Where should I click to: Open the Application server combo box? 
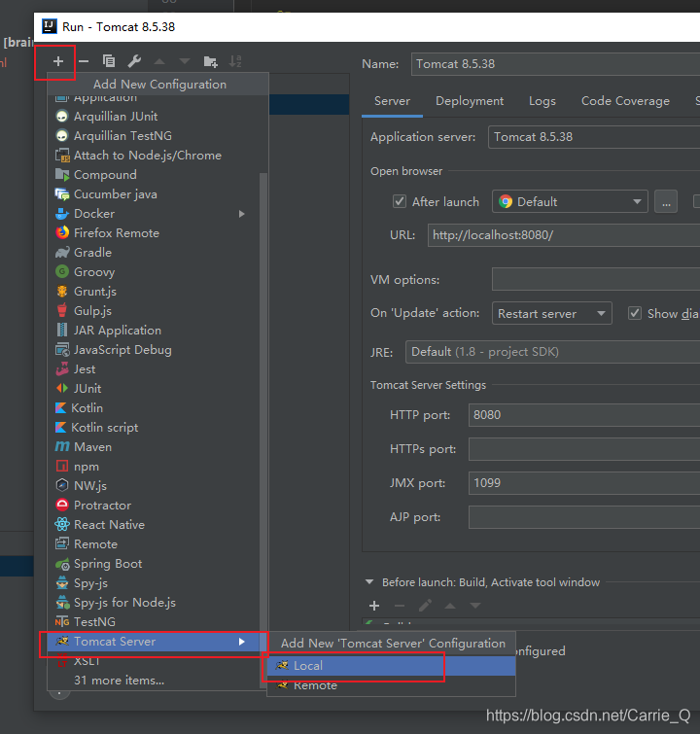tap(594, 137)
